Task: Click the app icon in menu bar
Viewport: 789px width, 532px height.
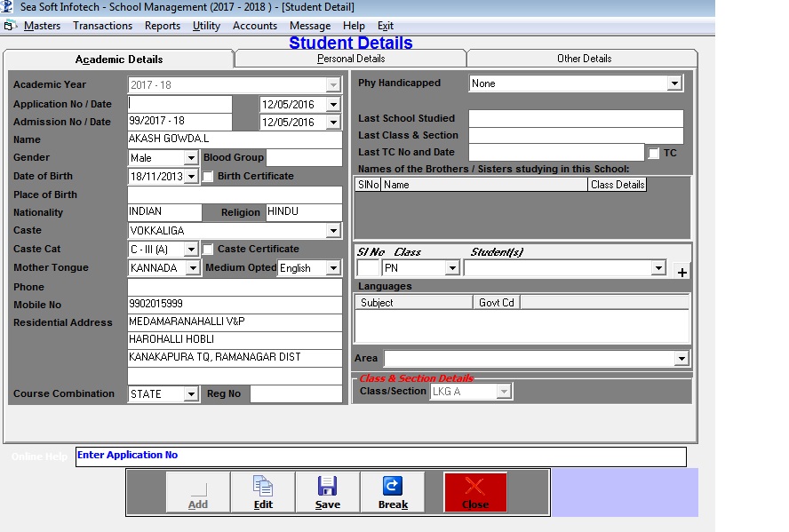Action: pos(10,26)
